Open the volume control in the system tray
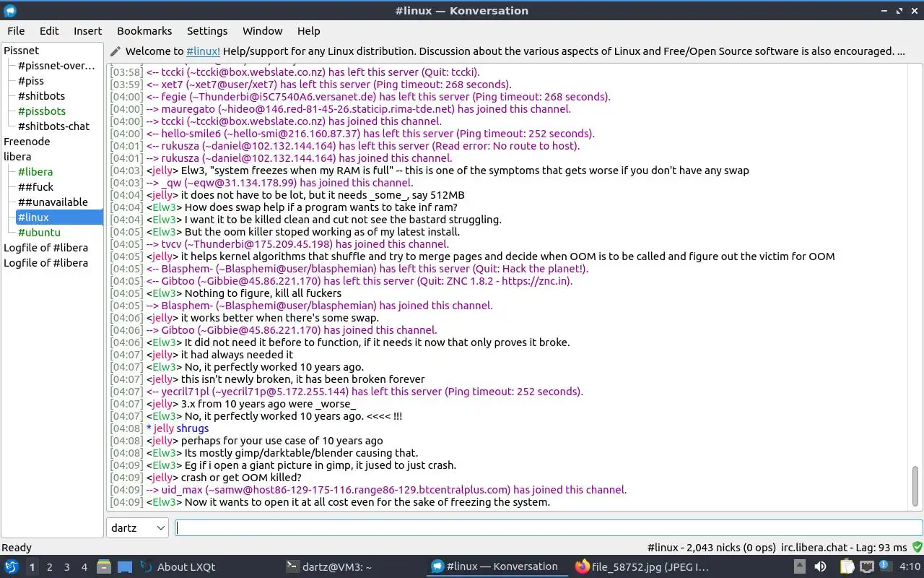The width and height of the screenshot is (924, 578). 821,566
